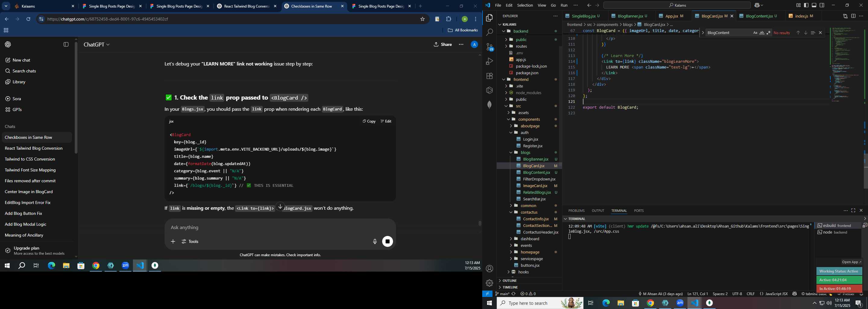
Task: Open Manage gear icon in VS Code
Action: [489, 283]
